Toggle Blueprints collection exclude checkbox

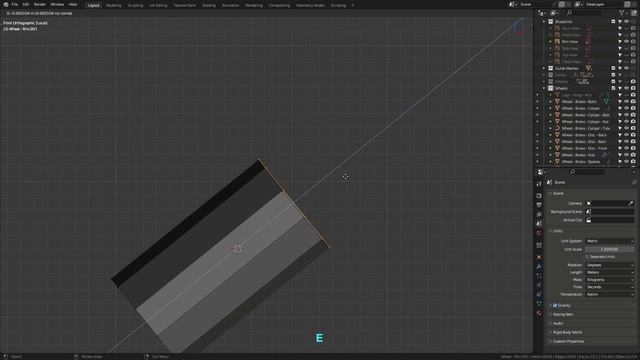[x=613, y=22]
